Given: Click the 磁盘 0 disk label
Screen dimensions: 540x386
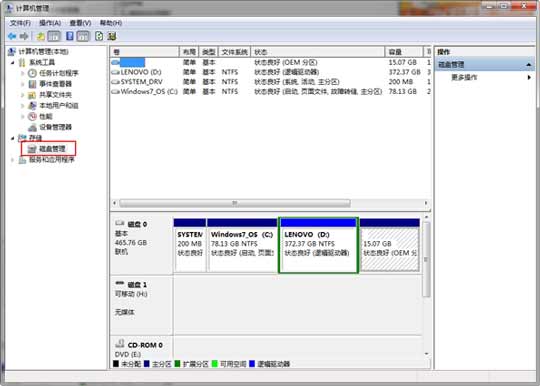Looking at the screenshot, I should tap(137, 224).
